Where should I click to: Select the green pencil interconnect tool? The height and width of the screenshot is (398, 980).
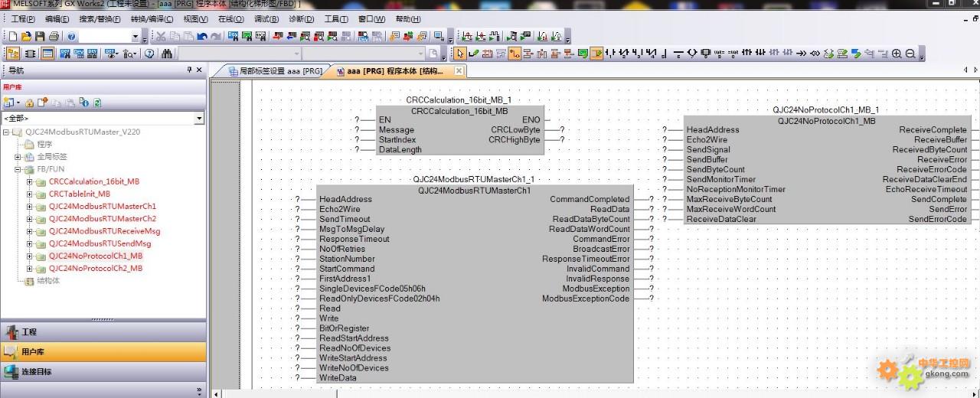474,54
